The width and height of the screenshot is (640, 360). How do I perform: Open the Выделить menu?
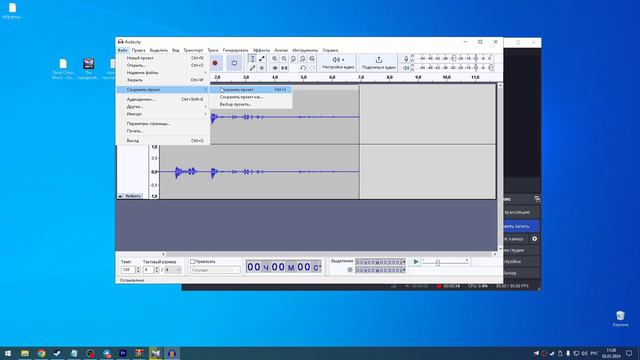(159, 50)
